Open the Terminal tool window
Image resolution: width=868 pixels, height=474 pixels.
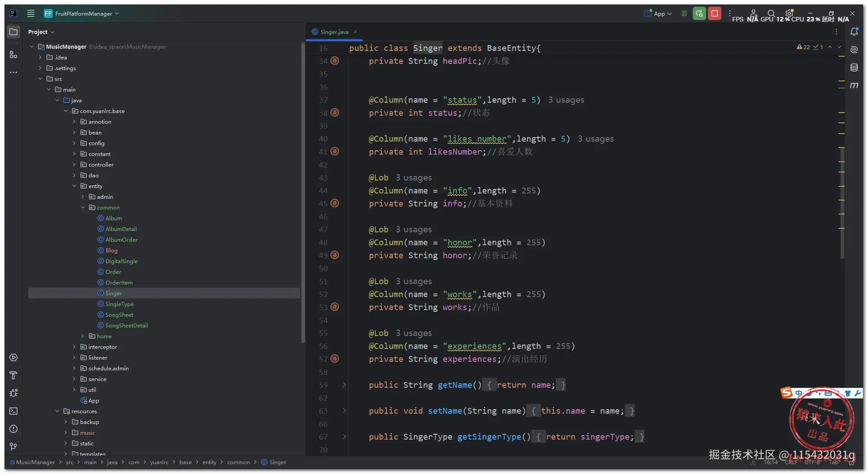[x=13, y=411]
